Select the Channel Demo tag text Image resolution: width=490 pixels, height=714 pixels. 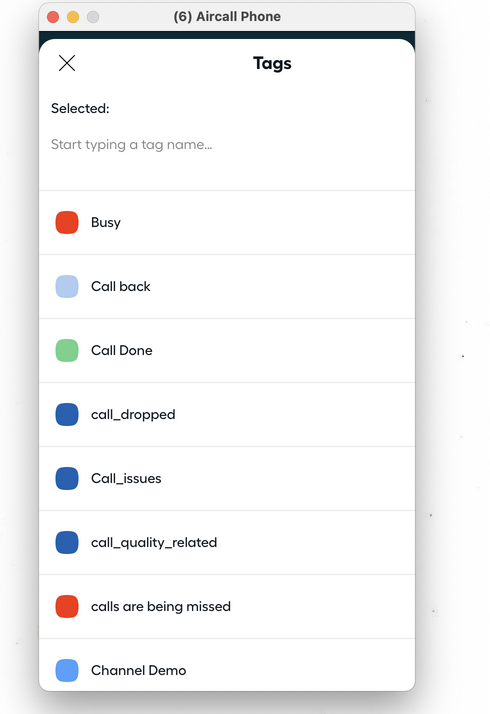138,671
